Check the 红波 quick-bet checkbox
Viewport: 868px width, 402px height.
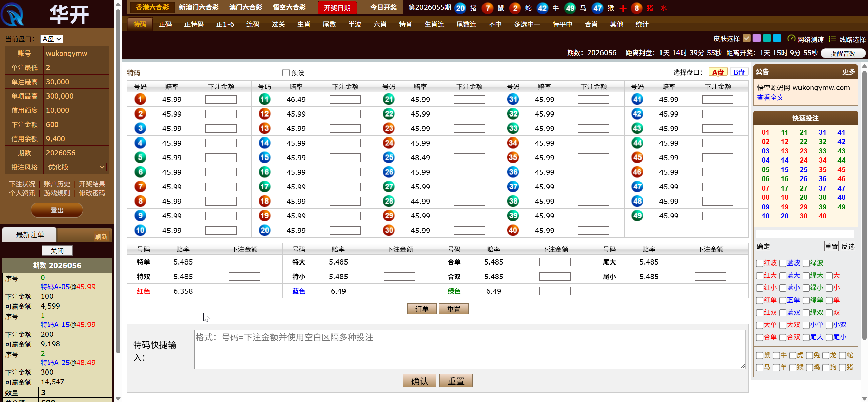click(x=759, y=263)
